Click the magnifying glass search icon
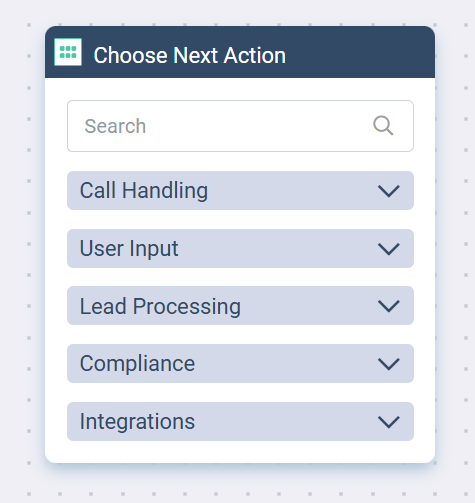 coord(383,126)
